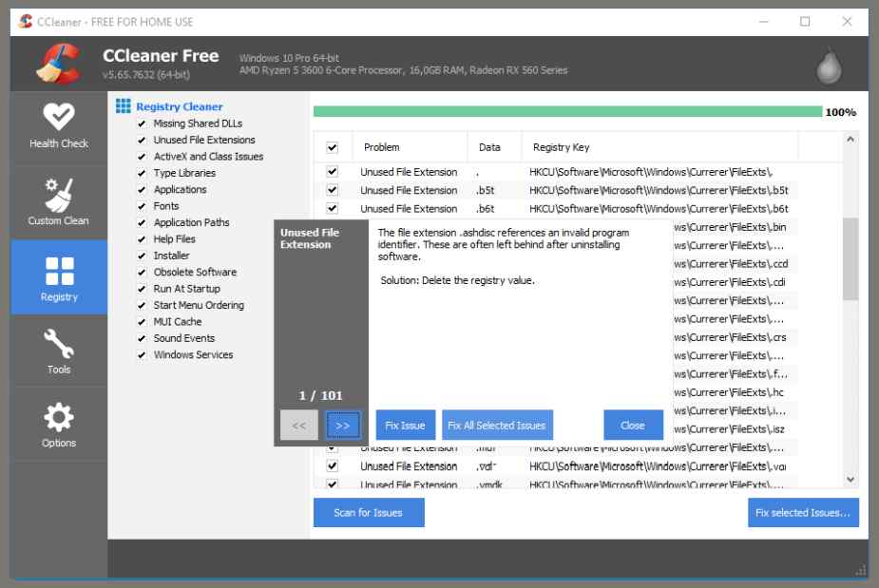
Task: Close the Unused File Extension dialog
Action: pyautogui.click(x=633, y=426)
